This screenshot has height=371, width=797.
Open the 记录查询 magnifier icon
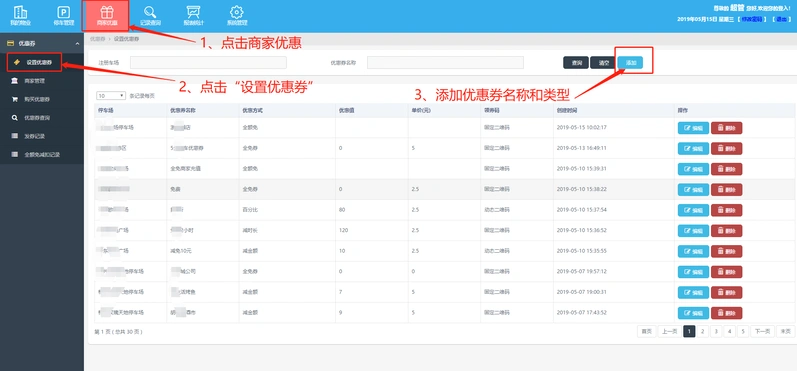click(x=150, y=15)
